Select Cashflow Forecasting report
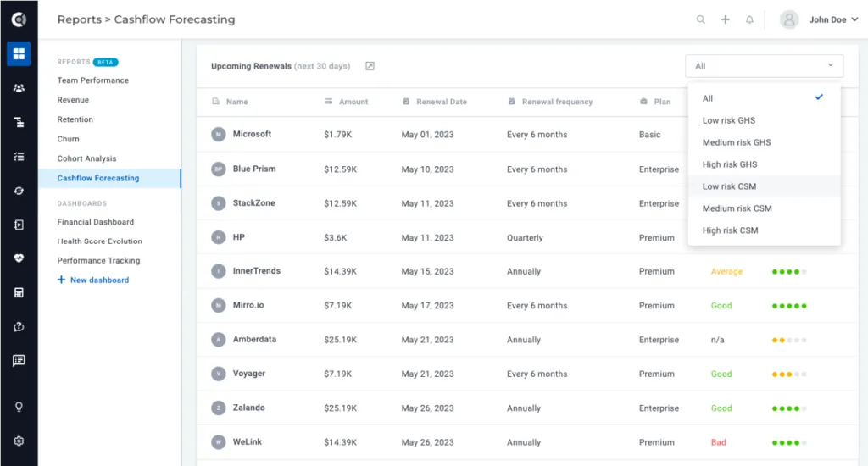 (109, 178)
